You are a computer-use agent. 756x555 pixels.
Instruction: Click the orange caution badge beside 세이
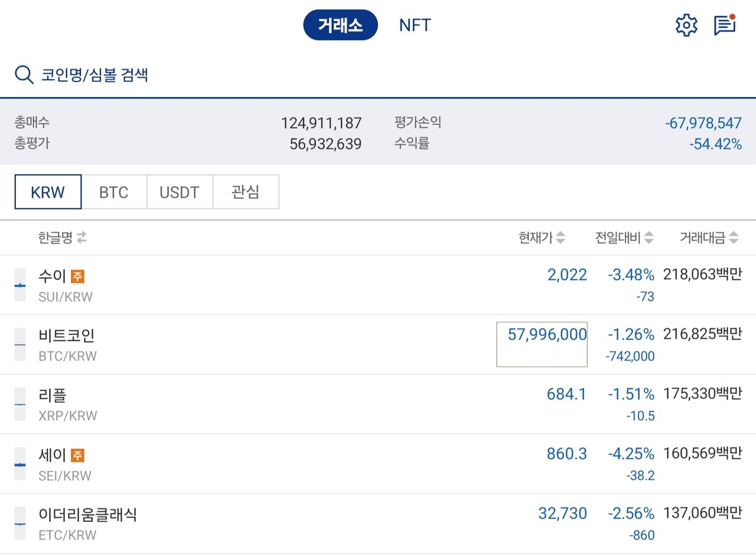(77, 455)
